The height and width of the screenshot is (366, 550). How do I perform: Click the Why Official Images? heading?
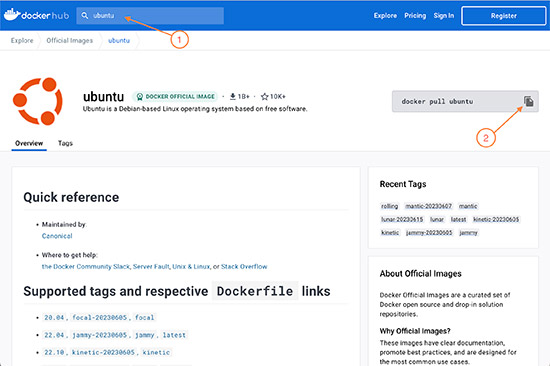coord(415,331)
